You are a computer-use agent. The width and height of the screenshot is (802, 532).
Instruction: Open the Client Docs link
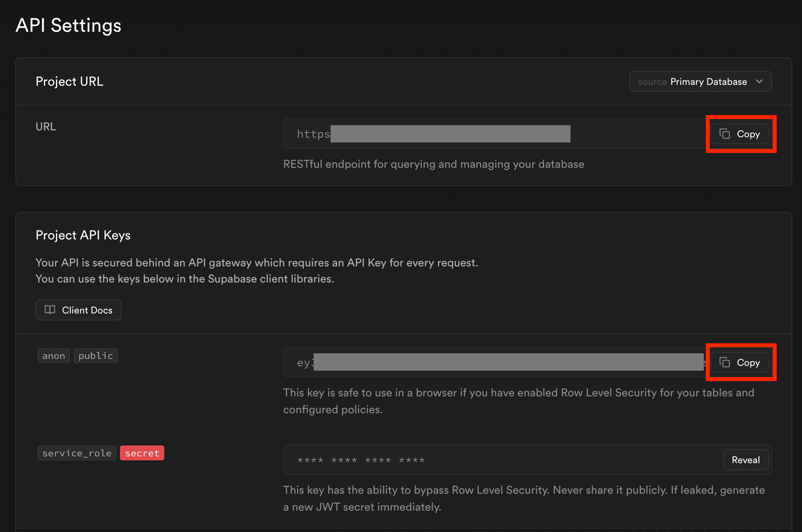[x=79, y=310]
